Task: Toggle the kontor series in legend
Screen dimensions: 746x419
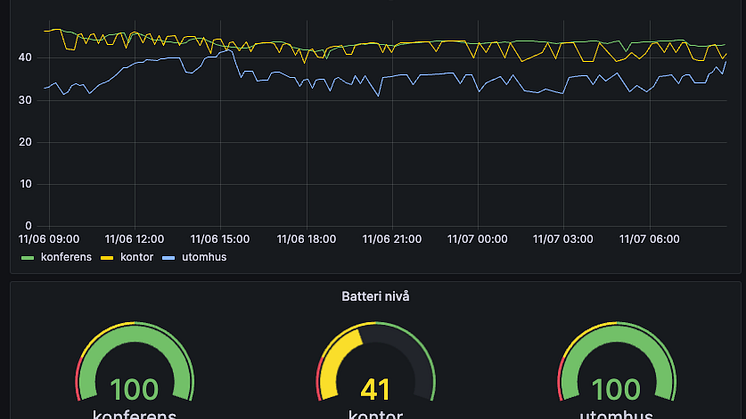Action: pyautogui.click(x=136, y=257)
